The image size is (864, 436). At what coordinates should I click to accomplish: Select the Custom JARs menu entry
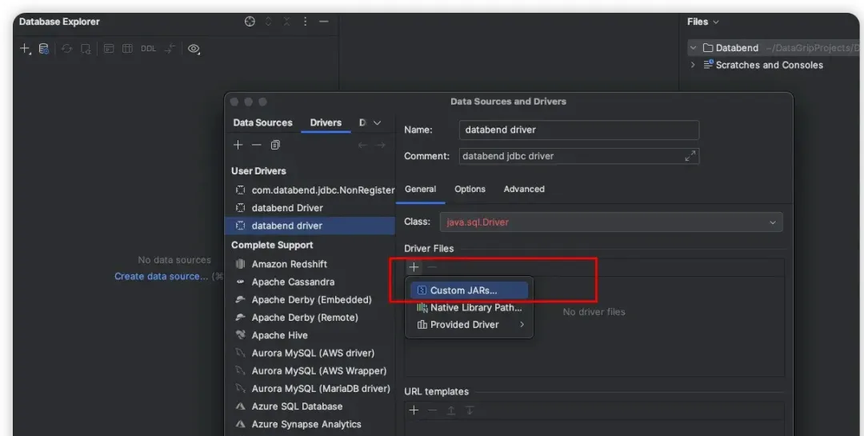tap(469, 290)
